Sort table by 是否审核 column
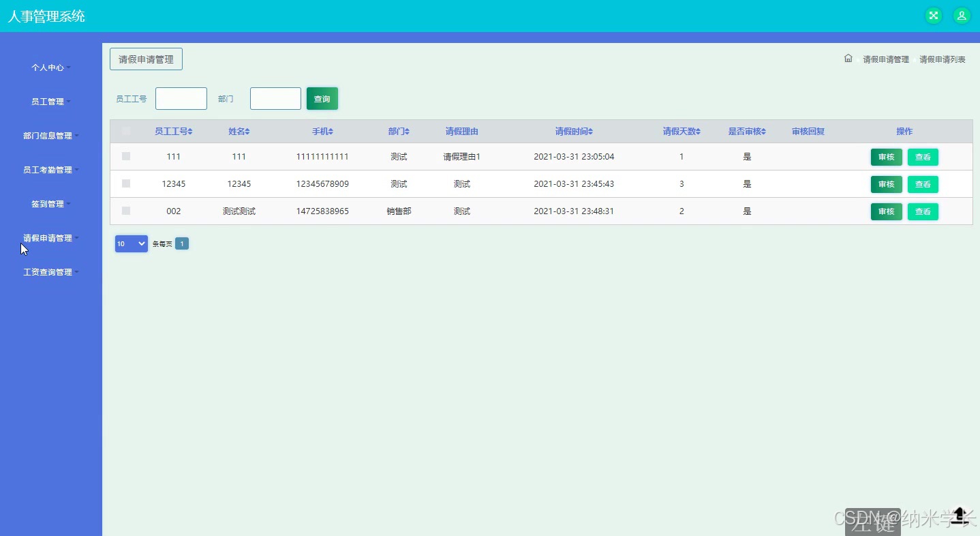 coord(747,132)
